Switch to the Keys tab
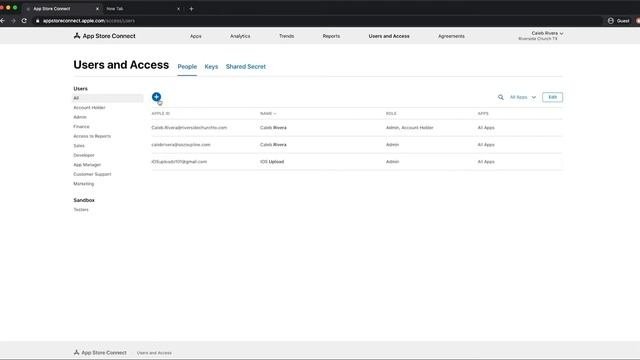The image size is (640, 360). 211,67
